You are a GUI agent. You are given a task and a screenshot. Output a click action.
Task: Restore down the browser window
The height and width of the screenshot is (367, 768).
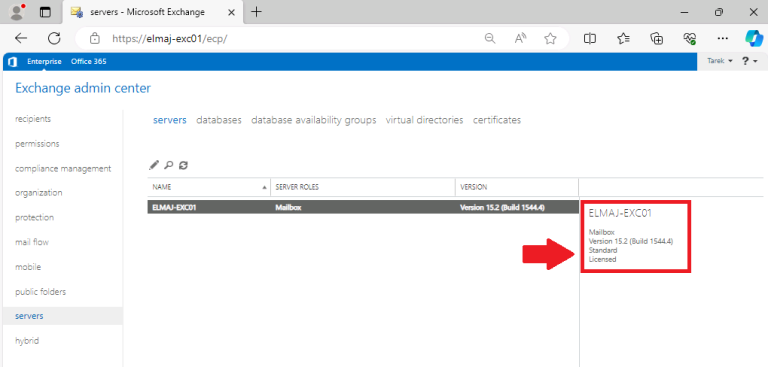coord(719,13)
